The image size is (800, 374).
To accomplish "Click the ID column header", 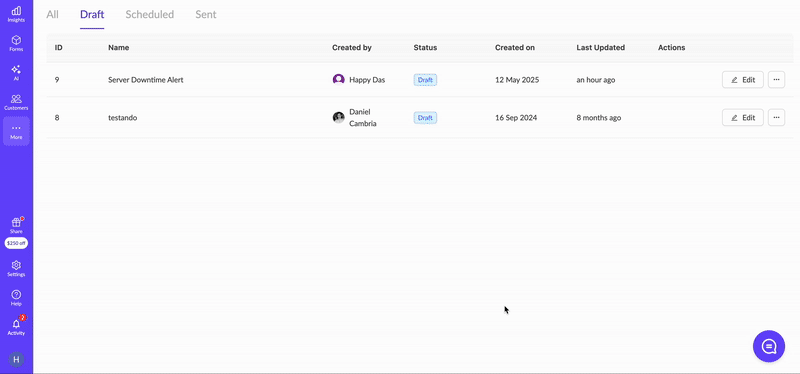I will click(x=59, y=47).
